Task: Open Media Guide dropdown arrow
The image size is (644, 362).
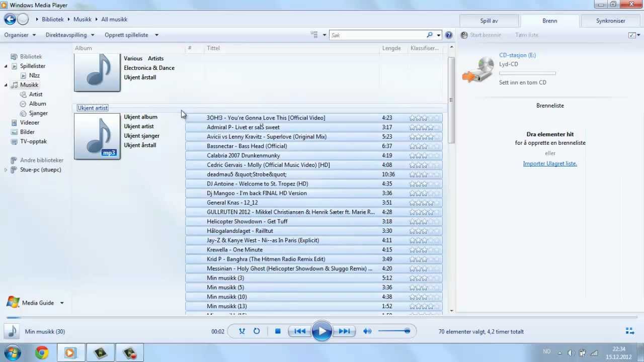Action: (62, 303)
